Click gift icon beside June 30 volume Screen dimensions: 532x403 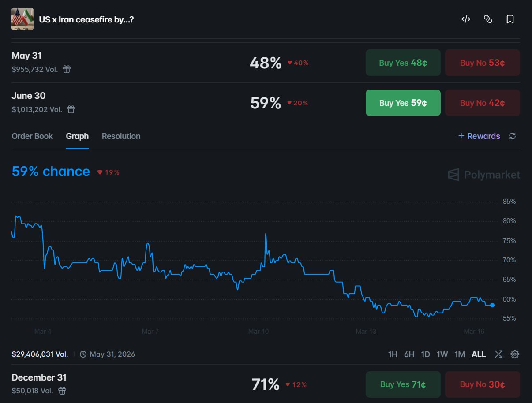(71, 109)
